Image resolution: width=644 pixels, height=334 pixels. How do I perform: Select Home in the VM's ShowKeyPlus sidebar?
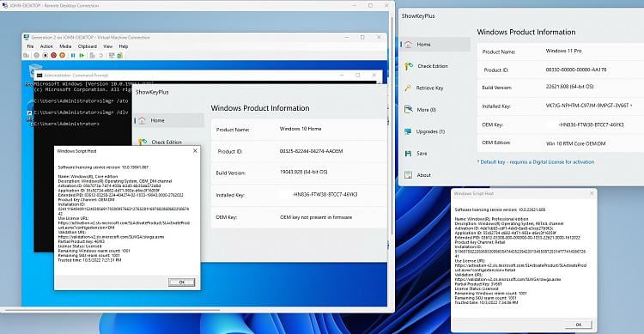[x=170, y=120]
